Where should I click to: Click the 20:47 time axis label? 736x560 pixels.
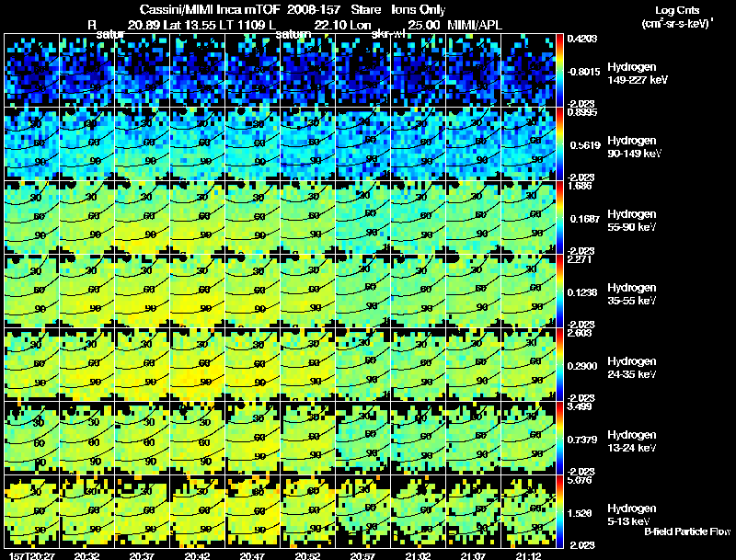click(252, 555)
